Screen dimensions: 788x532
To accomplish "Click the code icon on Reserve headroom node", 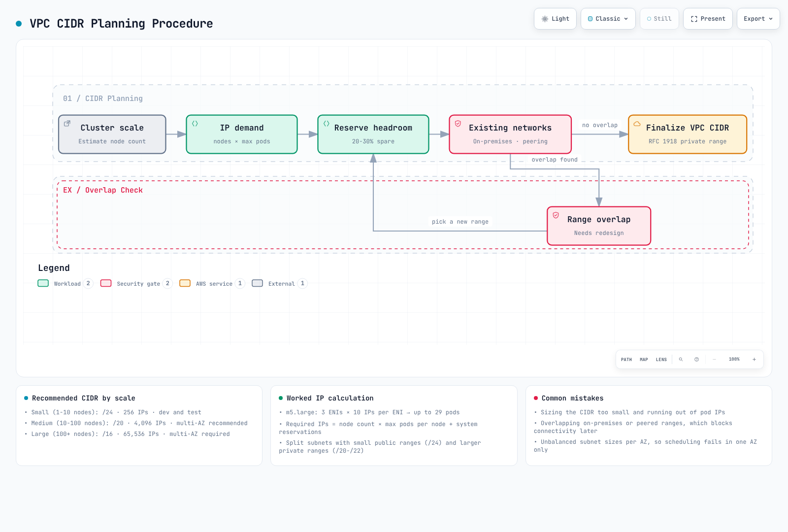I will (327, 124).
